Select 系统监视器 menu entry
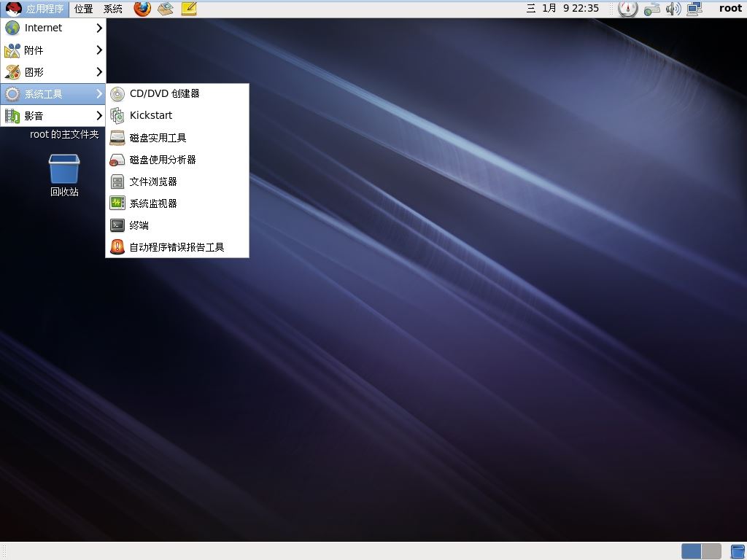This screenshot has width=747, height=560. 177,204
